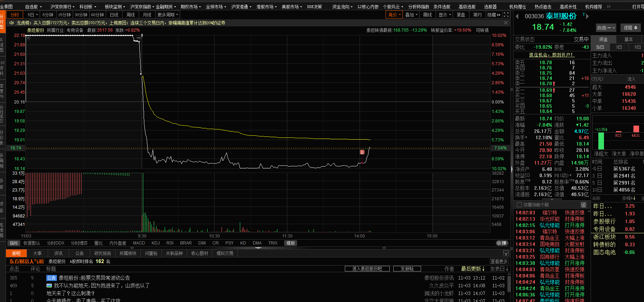Click the close X at chart top-left

pos(29,38)
